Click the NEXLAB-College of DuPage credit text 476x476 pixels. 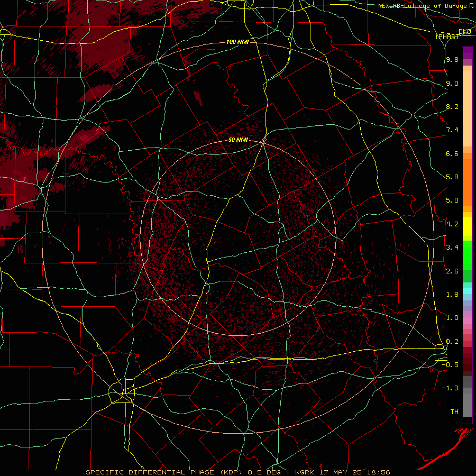423,6
